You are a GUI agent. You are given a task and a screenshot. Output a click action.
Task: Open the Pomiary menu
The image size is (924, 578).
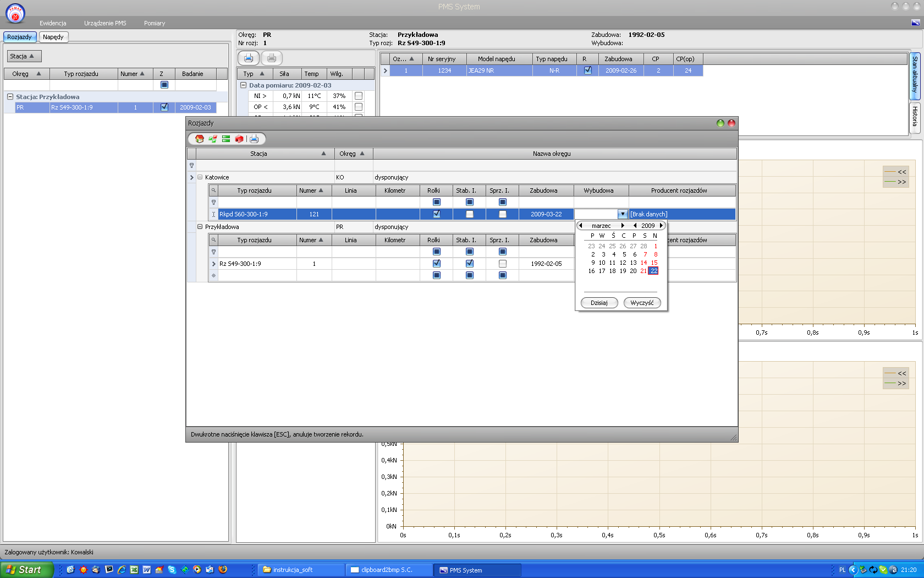(155, 23)
